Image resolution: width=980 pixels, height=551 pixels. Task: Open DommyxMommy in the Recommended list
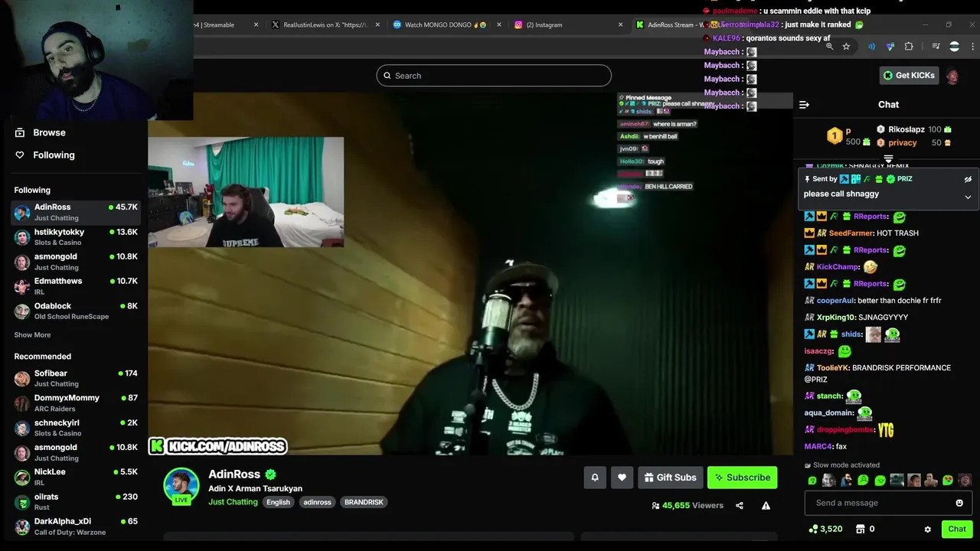coord(76,403)
